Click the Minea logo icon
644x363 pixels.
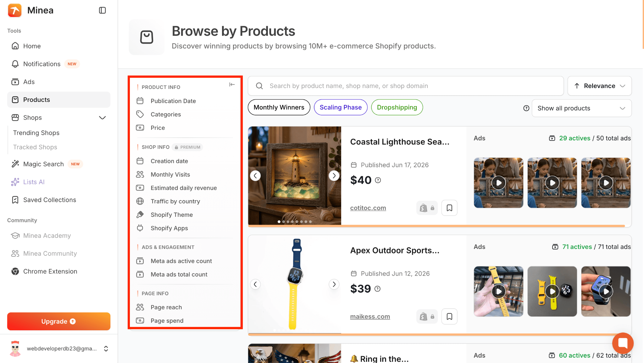click(x=15, y=10)
